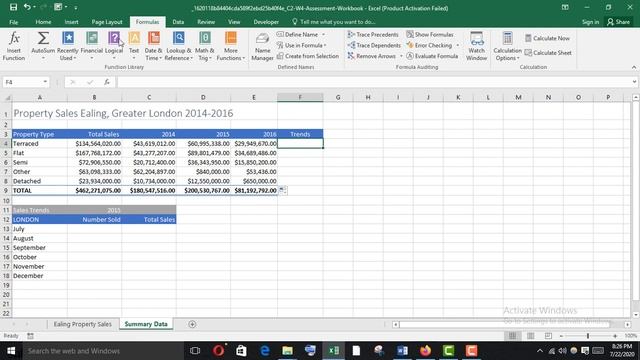640x360 pixels.
Task: Run Error Checking
Action: click(x=429, y=45)
